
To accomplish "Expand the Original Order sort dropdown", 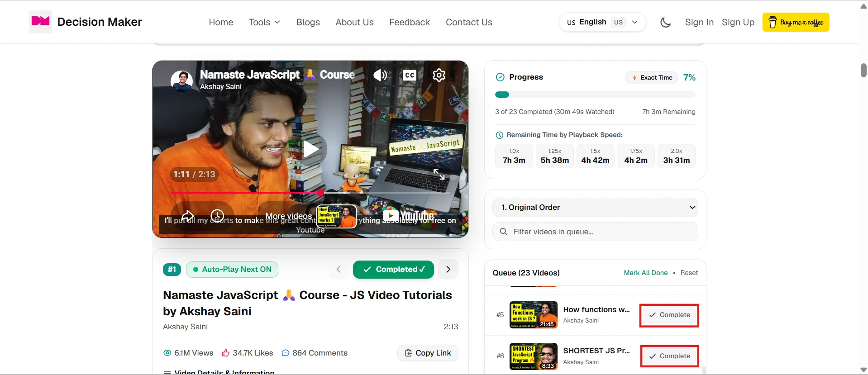I will pyautogui.click(x=595, y=207).
